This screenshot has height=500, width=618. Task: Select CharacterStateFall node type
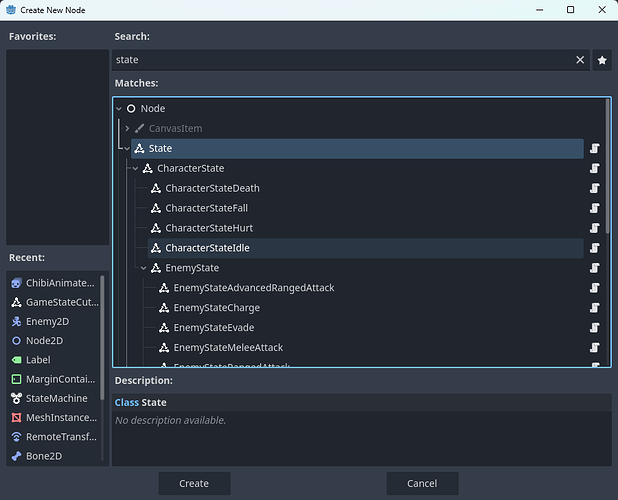click(x=207, y=208)
